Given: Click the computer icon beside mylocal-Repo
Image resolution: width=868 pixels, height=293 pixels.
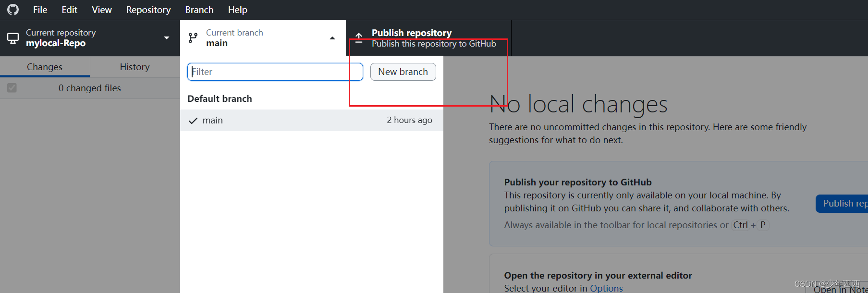Looking at the screenshot, I should click(x=13, y=38).
